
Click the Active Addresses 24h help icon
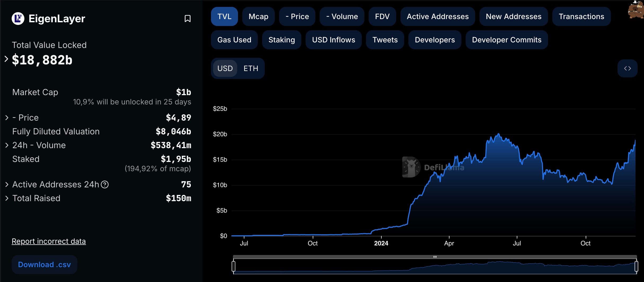pos(105,184)
